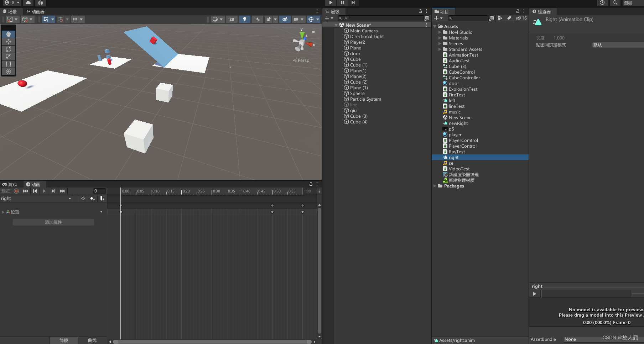Select the Hand tool in the scene toolbar

tap(8, 34)
